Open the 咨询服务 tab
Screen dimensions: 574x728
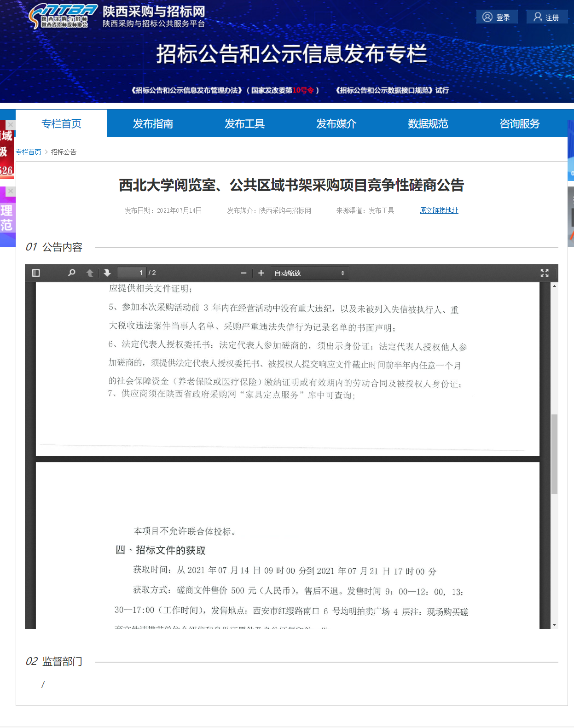[x=519, y=123]
